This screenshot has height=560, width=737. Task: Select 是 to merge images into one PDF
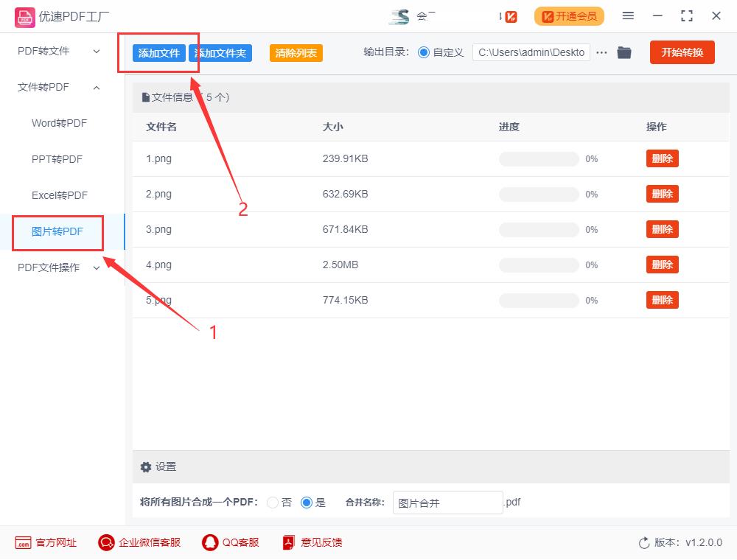pos(306,502)
